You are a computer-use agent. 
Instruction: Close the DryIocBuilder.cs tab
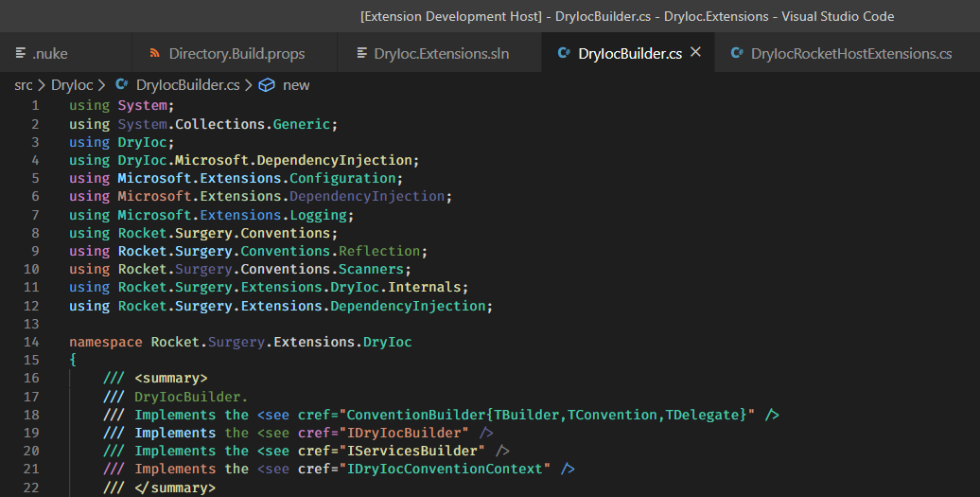(x=695, y=52)
